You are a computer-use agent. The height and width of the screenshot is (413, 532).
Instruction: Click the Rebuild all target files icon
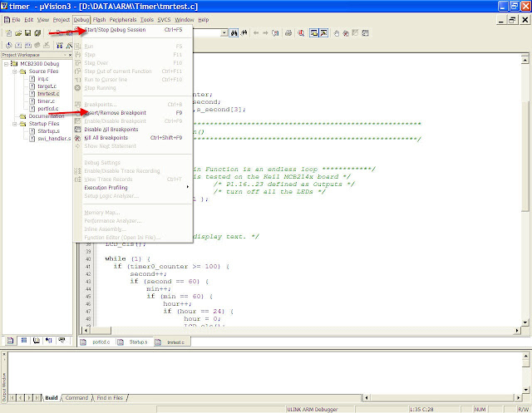coord(27,45)
